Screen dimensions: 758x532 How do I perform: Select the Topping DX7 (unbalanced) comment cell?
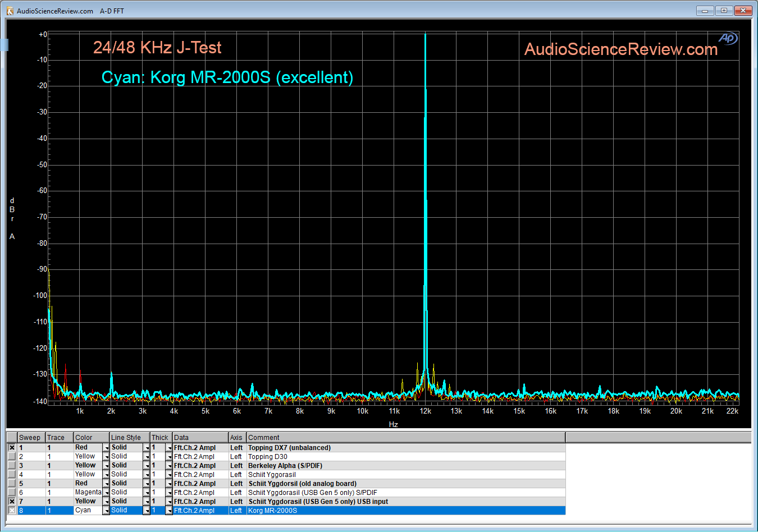point(406,448)
